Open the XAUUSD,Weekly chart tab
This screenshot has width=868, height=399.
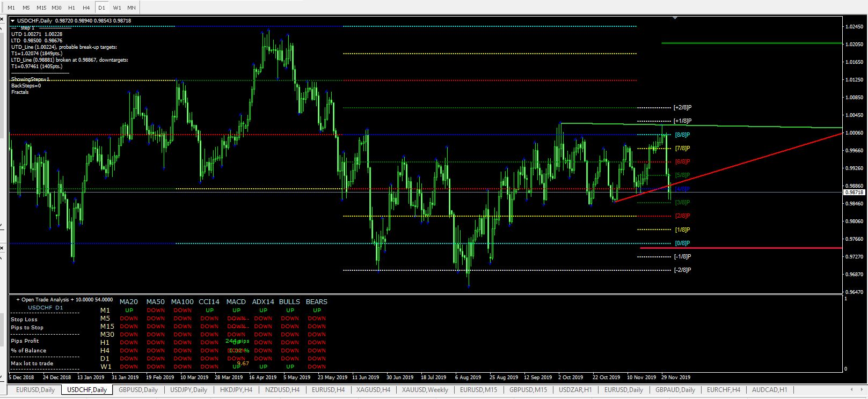[x=425, y=390]
